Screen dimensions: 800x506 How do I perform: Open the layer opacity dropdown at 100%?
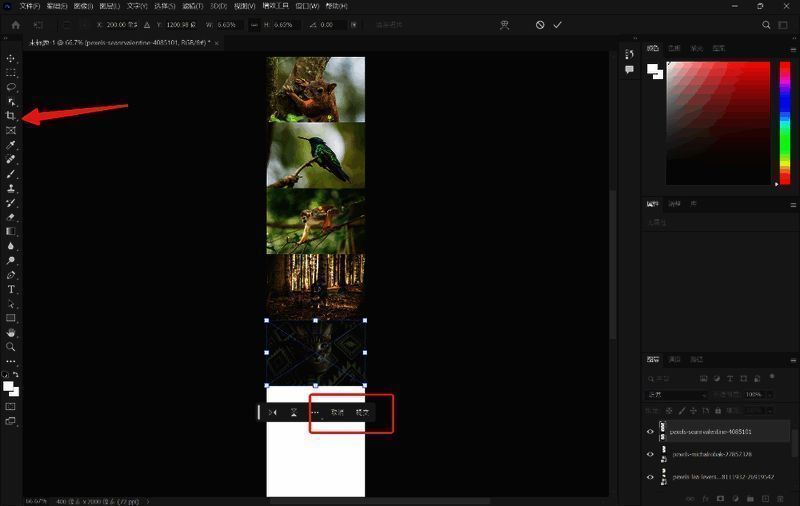coord(771,395)
